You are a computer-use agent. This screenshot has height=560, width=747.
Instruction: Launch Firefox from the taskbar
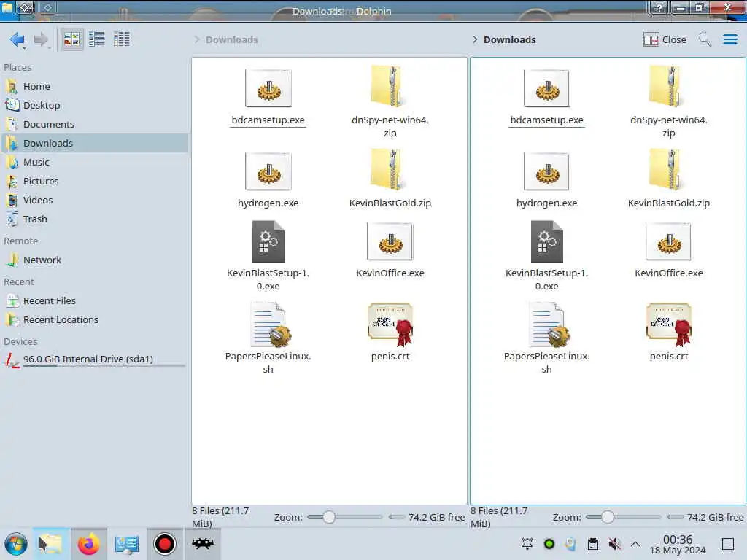[88, 544]
